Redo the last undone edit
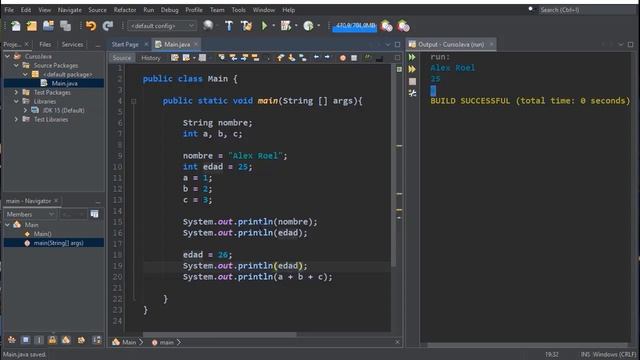Screen dimensions: 640x360 click(108, 26)
